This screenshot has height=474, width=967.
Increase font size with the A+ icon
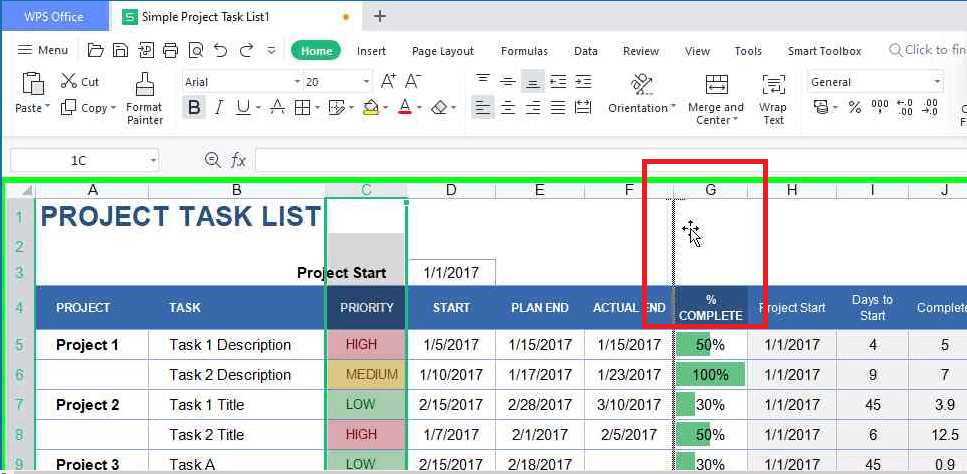[389, 81]
